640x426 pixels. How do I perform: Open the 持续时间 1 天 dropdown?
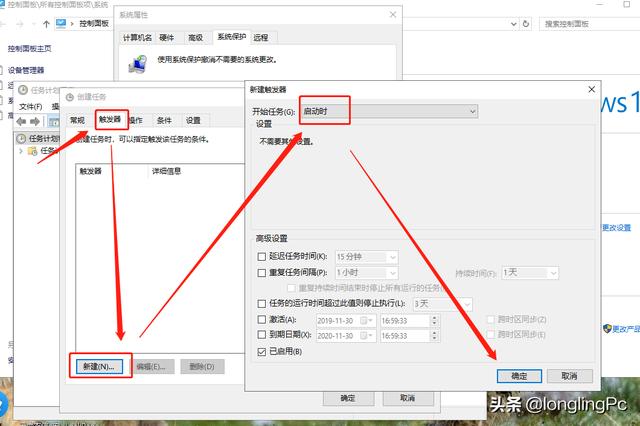[530, 273]
